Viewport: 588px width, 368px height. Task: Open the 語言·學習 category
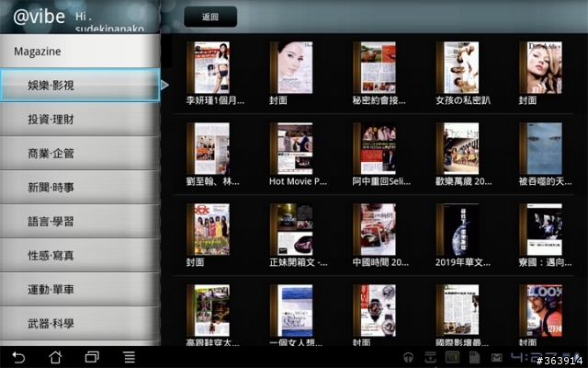[x=80, y=221]
